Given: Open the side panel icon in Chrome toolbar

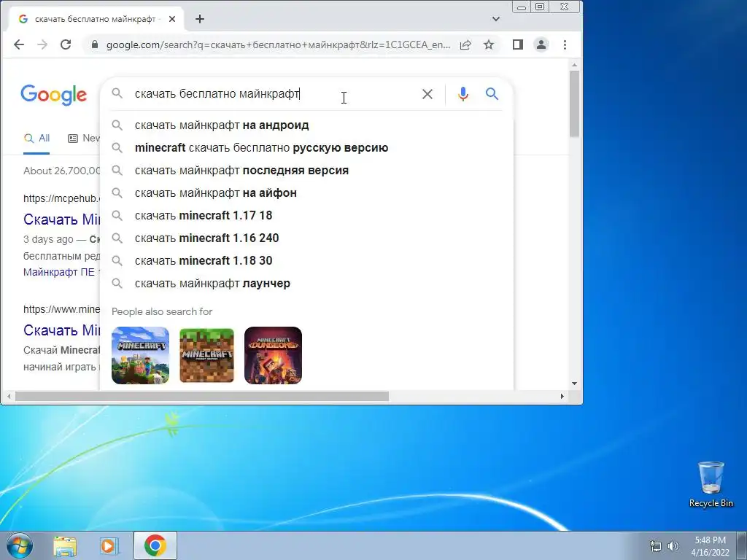Looking at the screenshot, I should (518, 44).
